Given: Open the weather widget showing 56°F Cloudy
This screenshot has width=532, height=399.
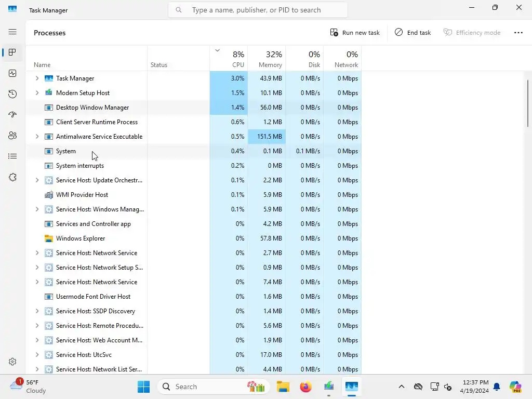Looking at the screenshot, I should 28,387.
